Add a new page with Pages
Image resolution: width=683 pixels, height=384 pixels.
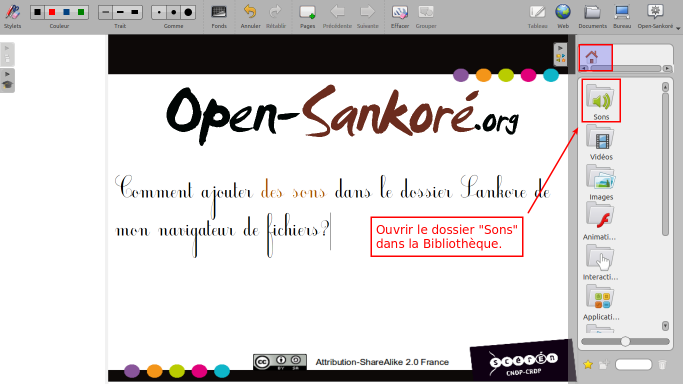308,17
